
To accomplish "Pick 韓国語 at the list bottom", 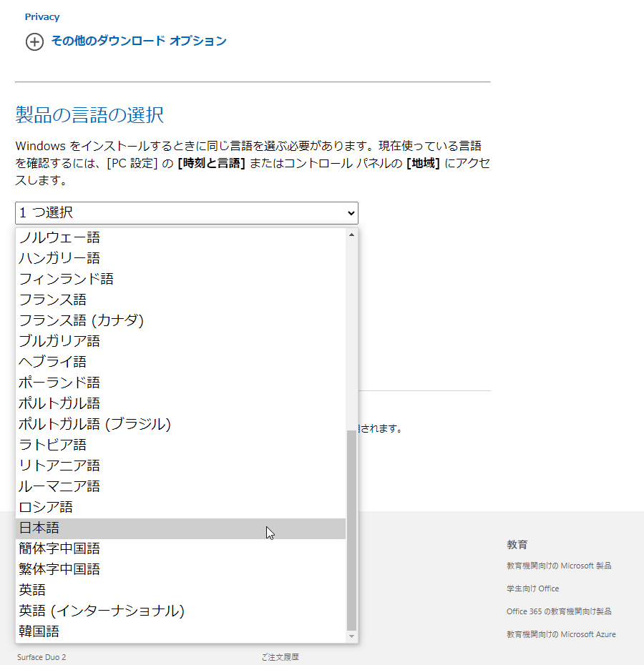I will tap(180, 632).
